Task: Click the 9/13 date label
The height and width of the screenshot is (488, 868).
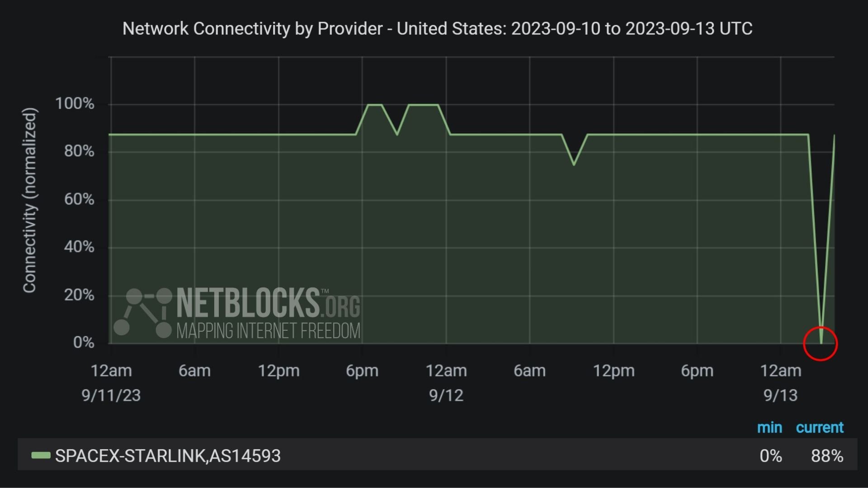Action: (781, 395)
